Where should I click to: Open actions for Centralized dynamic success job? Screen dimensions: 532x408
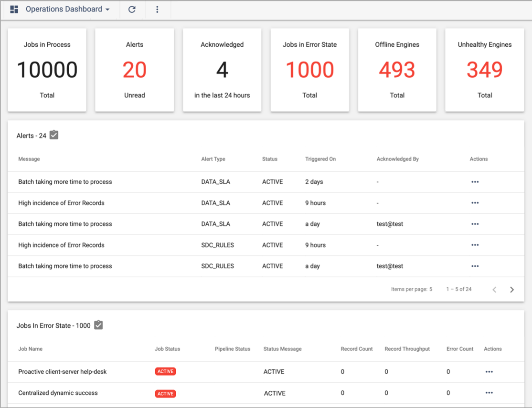point(489,393)
